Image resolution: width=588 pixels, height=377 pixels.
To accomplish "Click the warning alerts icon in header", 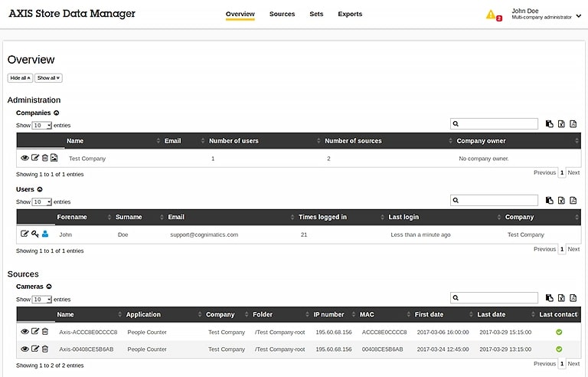I will [x=491, y=15].
